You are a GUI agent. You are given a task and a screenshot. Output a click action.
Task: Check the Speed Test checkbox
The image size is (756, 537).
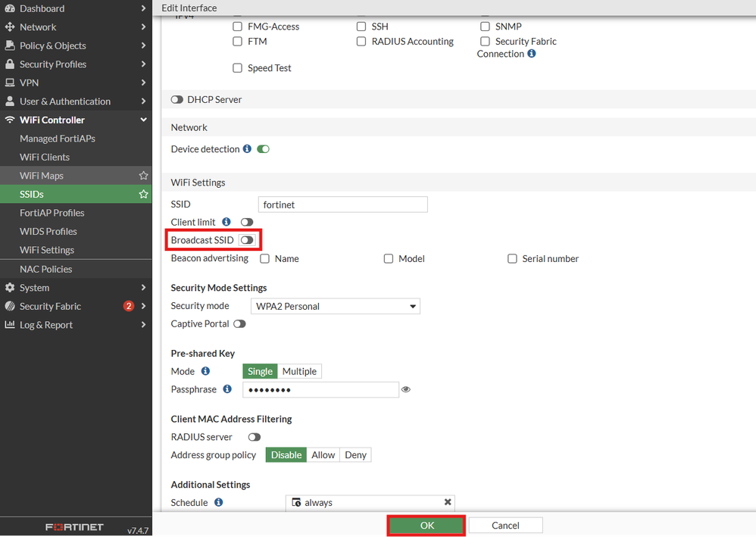pyautogui.click(x=237, y=67)
